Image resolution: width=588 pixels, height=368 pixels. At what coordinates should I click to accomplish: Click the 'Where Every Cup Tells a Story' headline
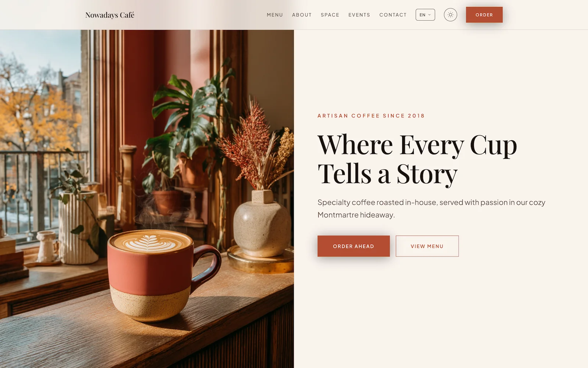[417, 159]
